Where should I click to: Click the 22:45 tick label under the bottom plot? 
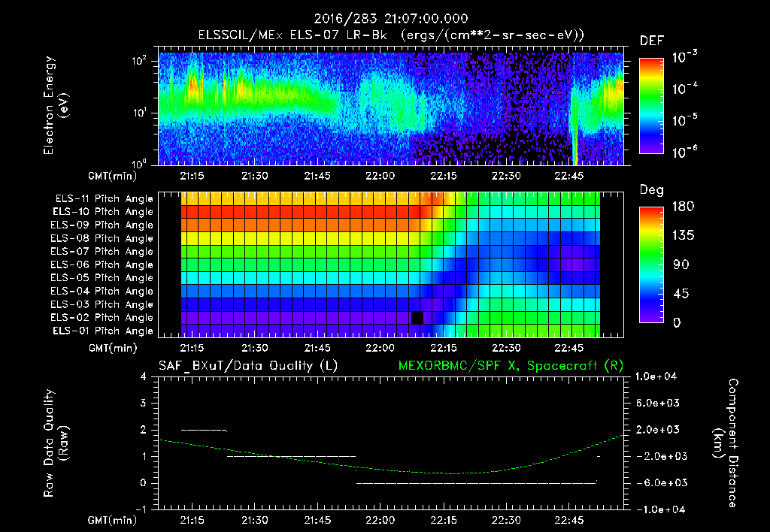click(x=568, y=520)
